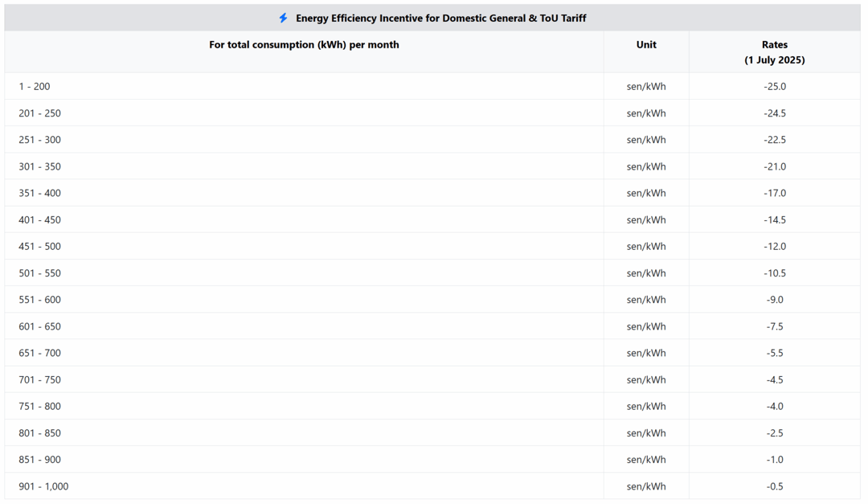Click the rate value -7.5
Screen dimensions: 868x504
tap(775, 326)
